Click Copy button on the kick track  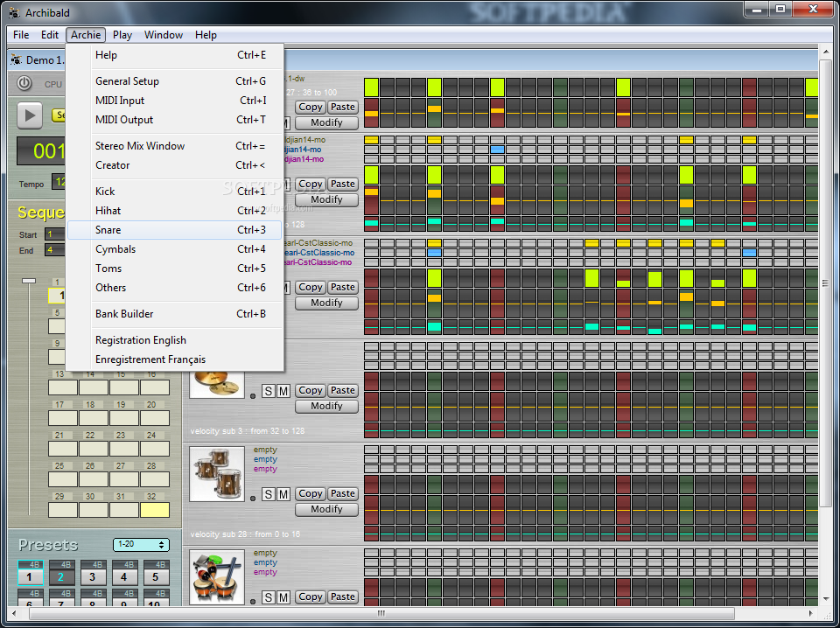click(x=310, y=107)
